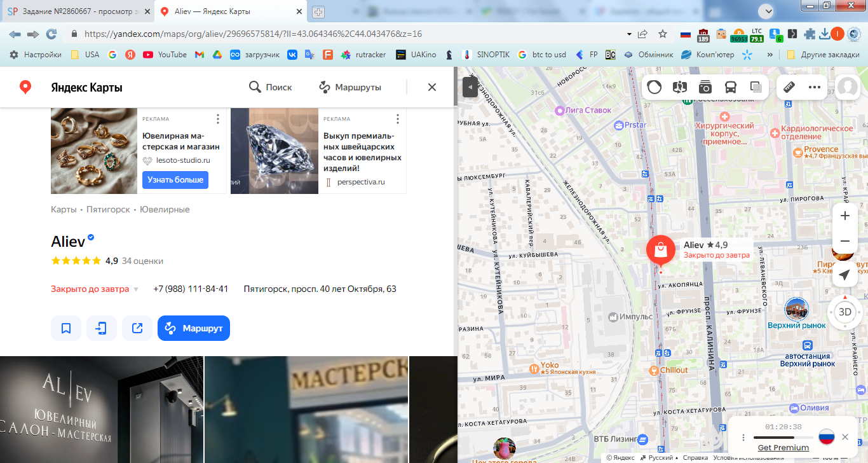
Task: Select the ruler distance tool
Action: pyautogui.click(x=789, y=87)
